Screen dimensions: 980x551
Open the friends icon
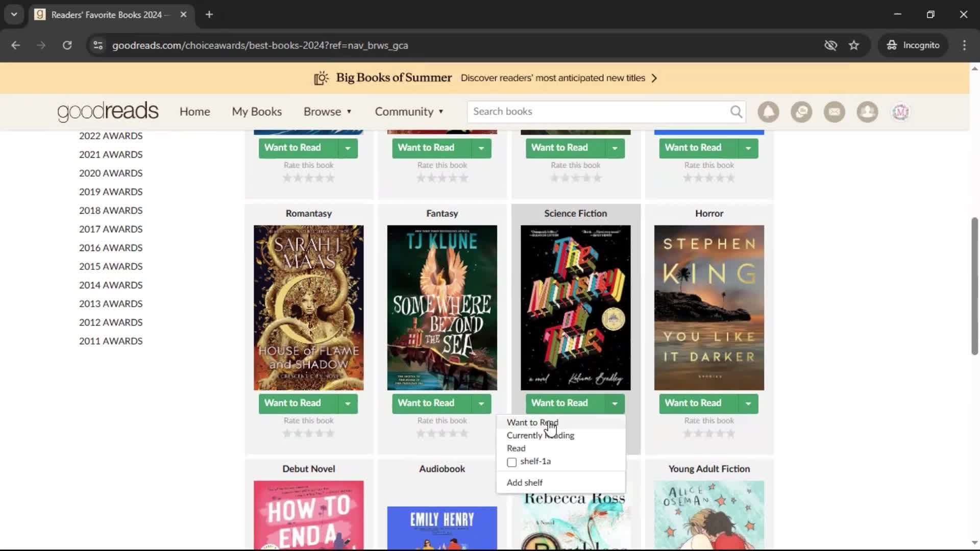coord(867,112)
